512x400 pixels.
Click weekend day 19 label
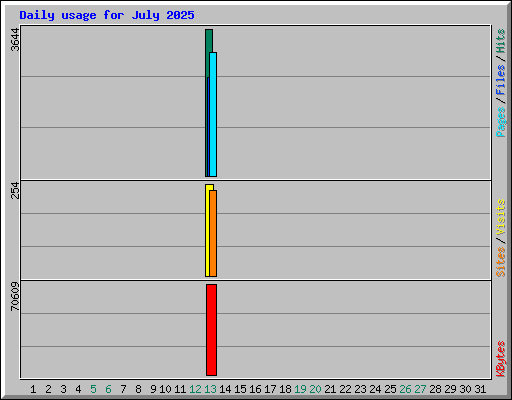pos(300,389)
